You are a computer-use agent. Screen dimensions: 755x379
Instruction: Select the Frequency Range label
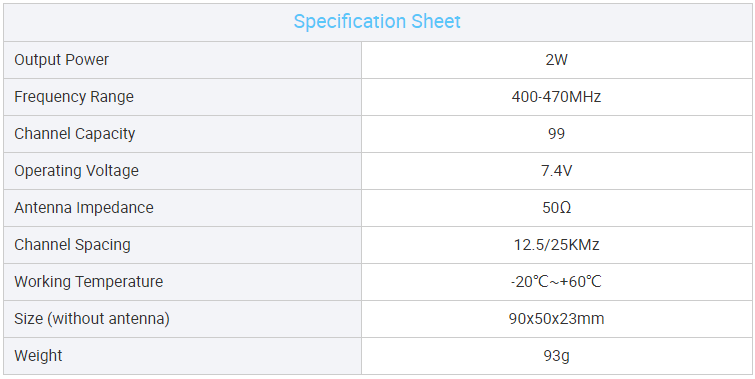click(74, 97)
